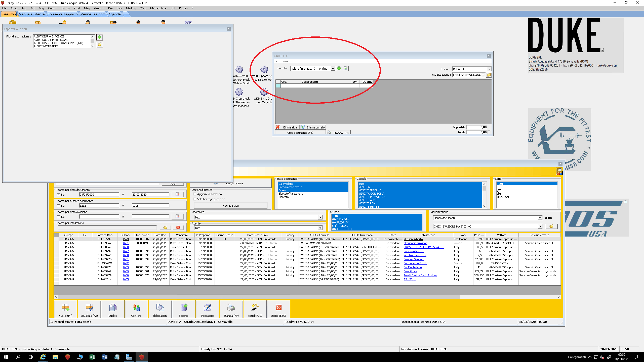This screenshot has height=362, width=644.
Task: Open LISTA DI PRESA MAGA visualization dropdown
Action: tap(483, 75)
